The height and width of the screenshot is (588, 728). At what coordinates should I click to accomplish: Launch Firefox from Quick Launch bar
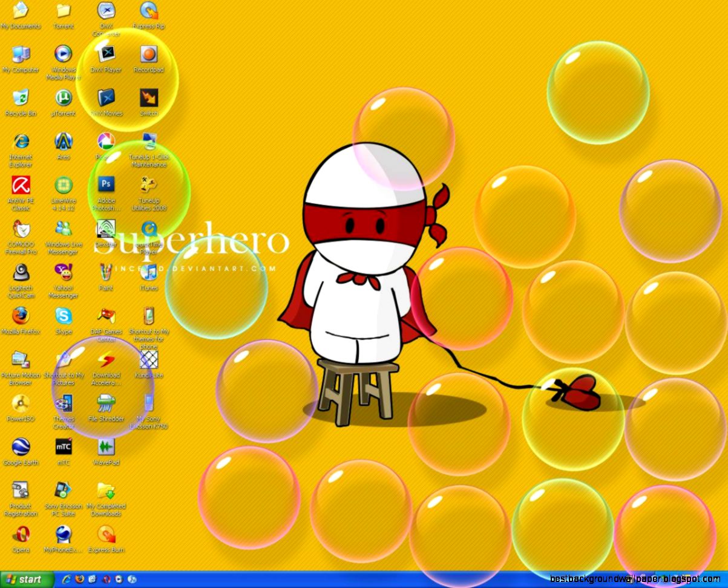(80, 580)
